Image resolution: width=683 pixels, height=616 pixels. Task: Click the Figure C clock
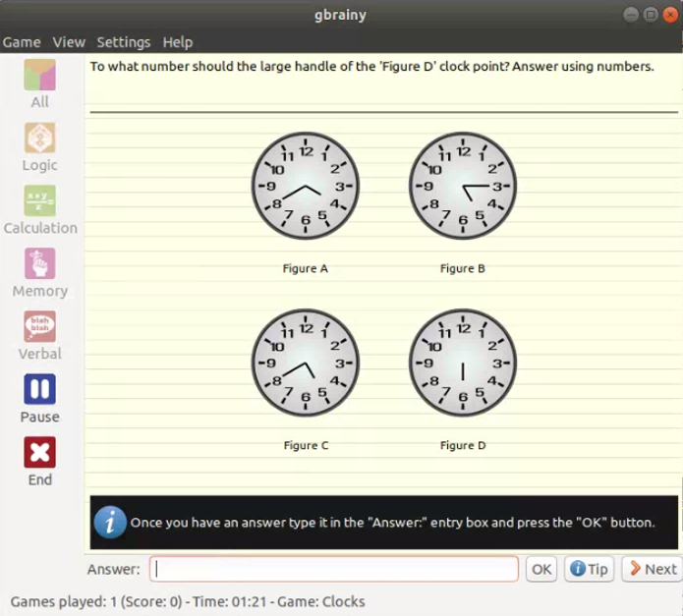tap(306, 363)
